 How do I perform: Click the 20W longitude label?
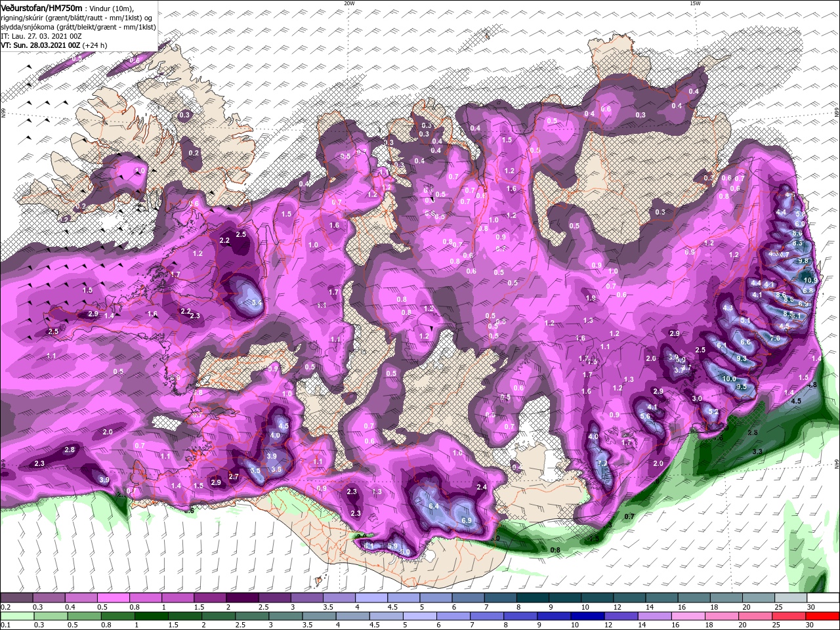(x=349, y=3)
